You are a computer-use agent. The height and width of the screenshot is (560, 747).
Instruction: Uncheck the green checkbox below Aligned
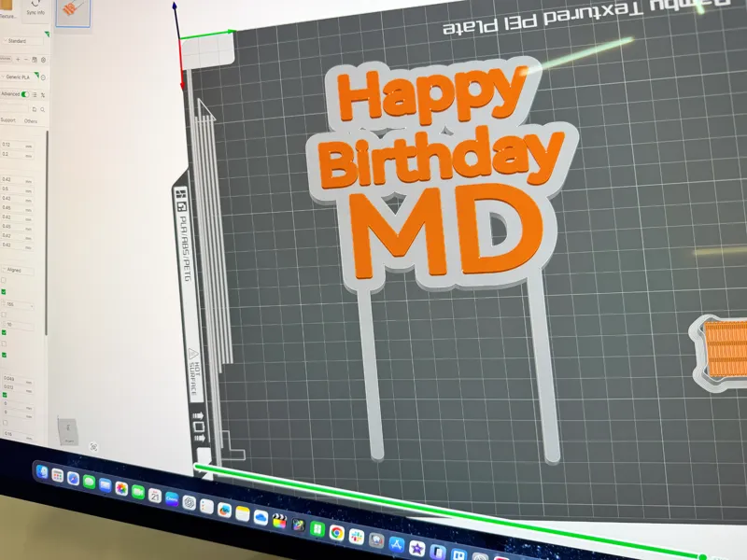pos(4,291)
